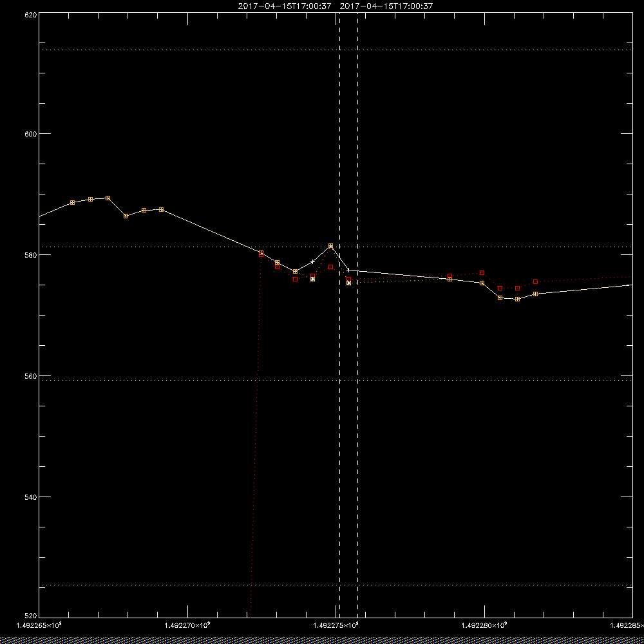
Task: Click the right 2017-04-15T17:00:37 title timestamp
Action: click(386, 6)
